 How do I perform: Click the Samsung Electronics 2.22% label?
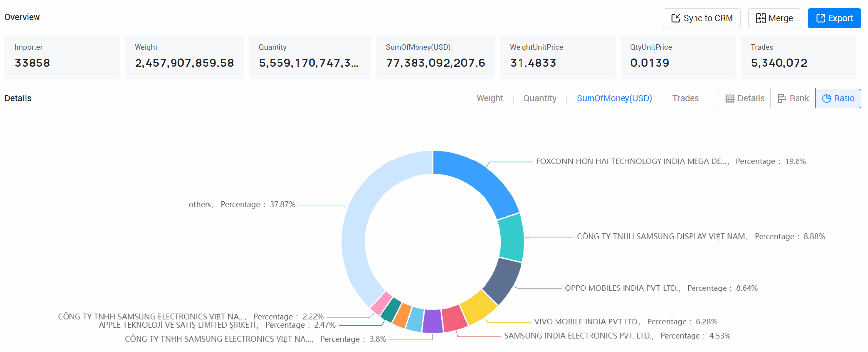coord(191,316)
